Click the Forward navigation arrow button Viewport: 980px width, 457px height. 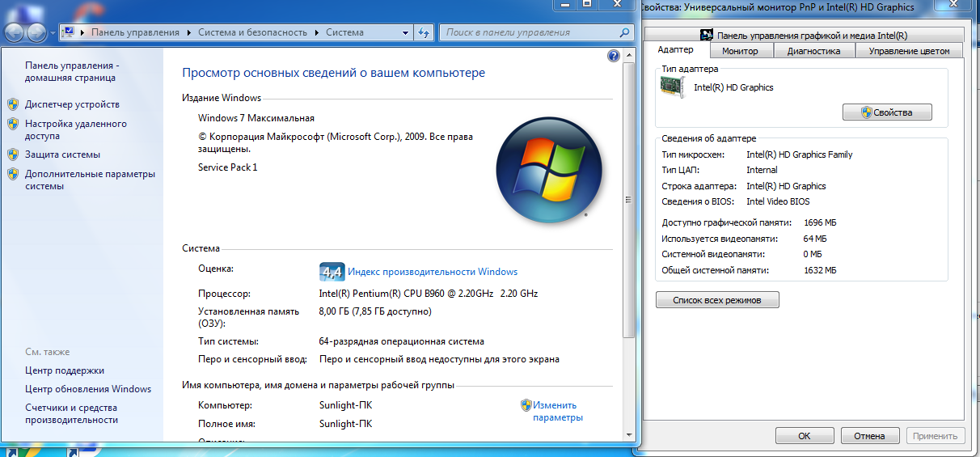pyautogui.click(x=37, y=33)
